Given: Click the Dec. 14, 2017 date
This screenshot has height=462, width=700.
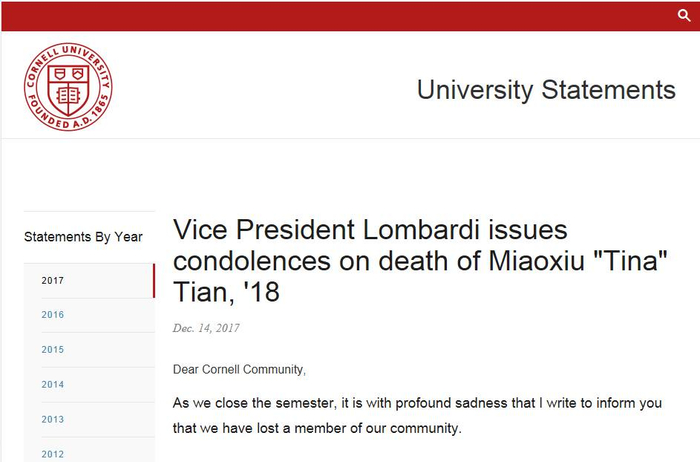Looking at the screenshot, I should coord(206,328).
